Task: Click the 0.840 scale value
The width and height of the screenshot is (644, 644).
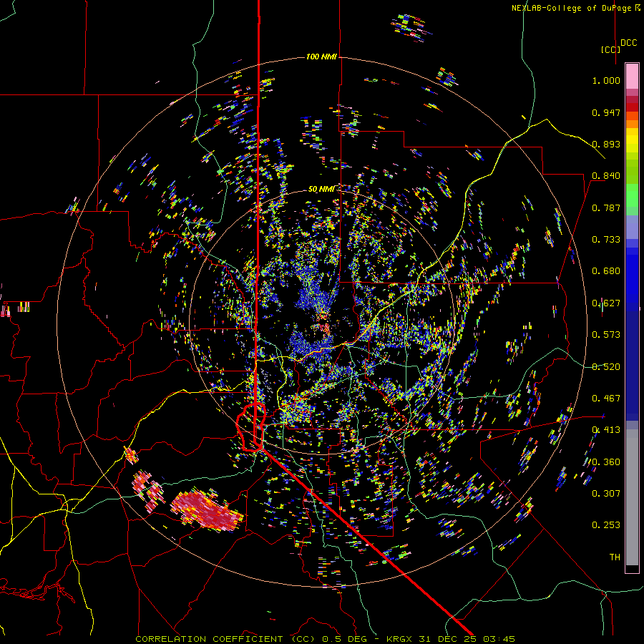Action: [606, 176]
